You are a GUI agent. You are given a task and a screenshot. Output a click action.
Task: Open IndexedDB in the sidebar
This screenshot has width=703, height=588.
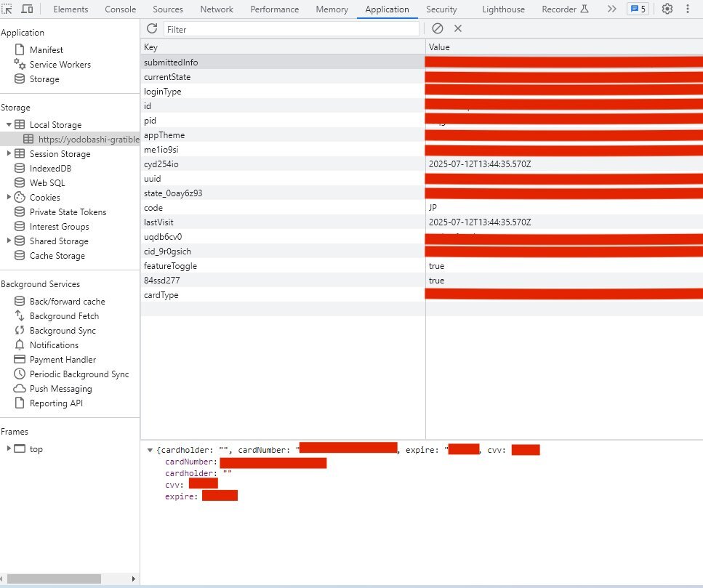click(x=50, y=169)
